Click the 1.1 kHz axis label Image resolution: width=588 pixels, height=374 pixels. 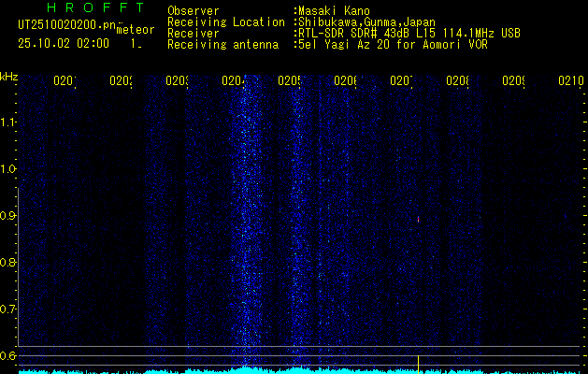(x=8, y=122)
